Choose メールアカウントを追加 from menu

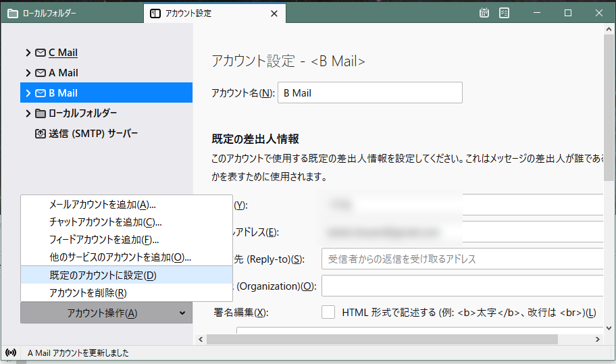[x=126, y=205]
